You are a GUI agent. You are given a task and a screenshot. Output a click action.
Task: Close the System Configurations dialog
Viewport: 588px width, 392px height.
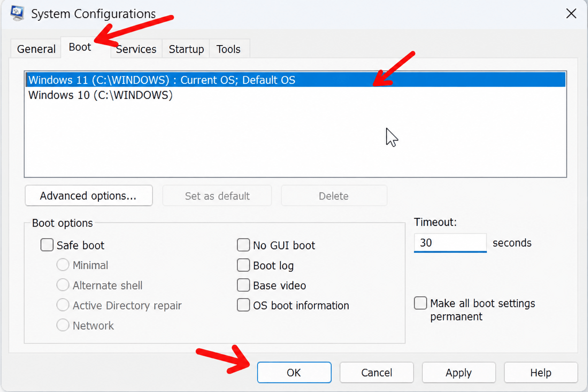(x=571, y=13)
